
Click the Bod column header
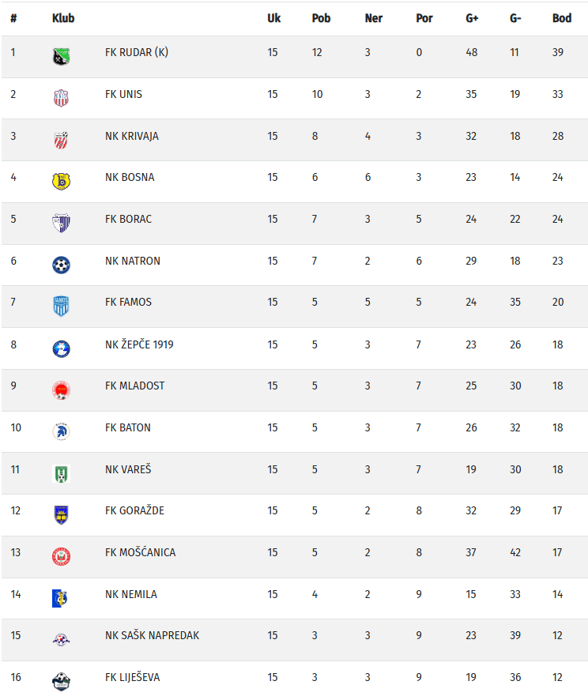pyautogui.click(x=561, y=18)
